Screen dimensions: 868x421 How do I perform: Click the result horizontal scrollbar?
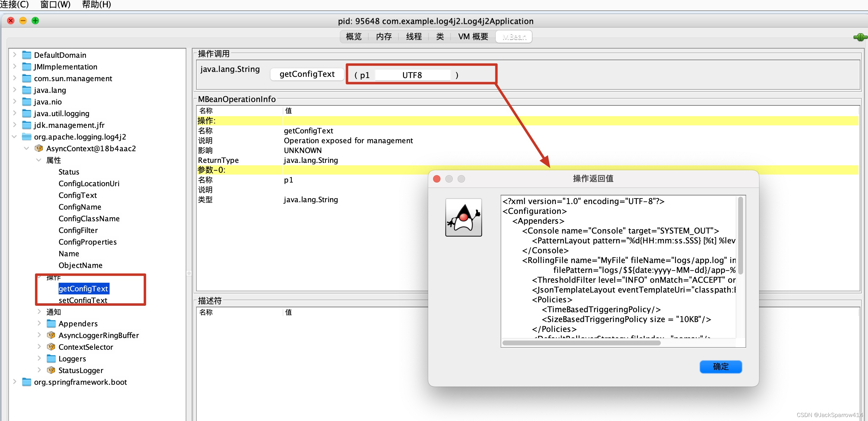pos(581,343)
